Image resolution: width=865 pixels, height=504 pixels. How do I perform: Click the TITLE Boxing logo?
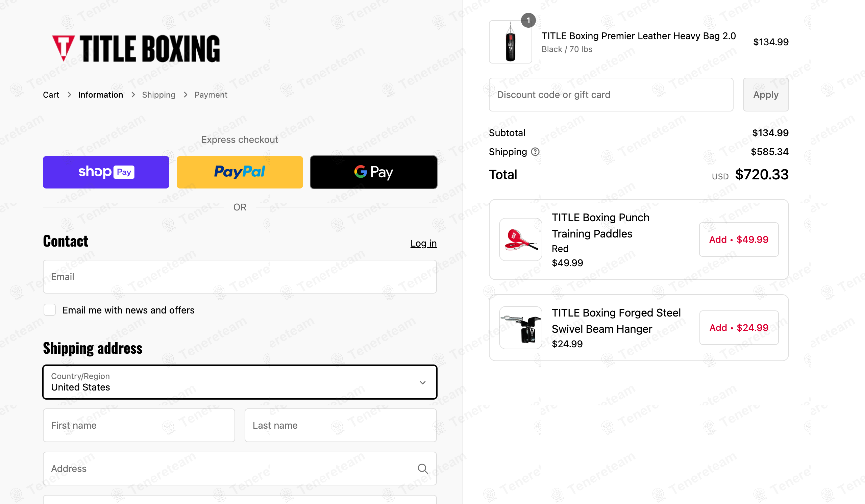[x=136, y=48]
